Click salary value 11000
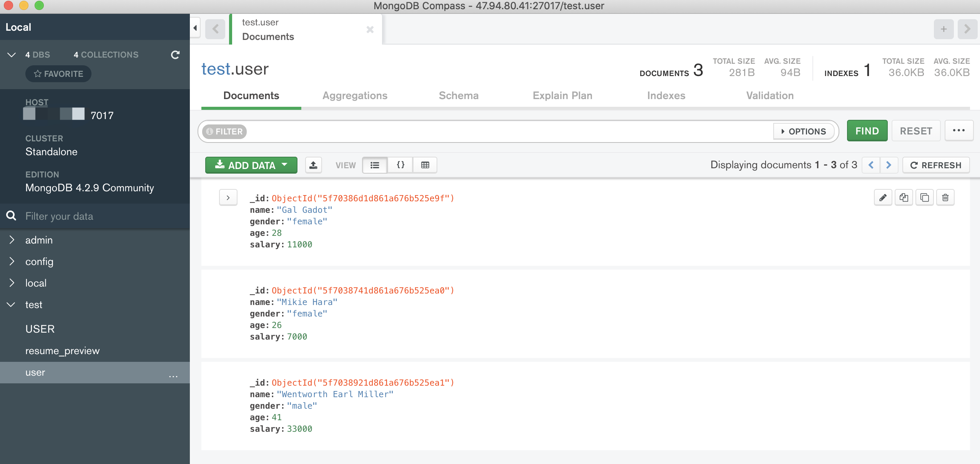Image resolution: width=980 pixels, height=464 pixels. [300, 245]
